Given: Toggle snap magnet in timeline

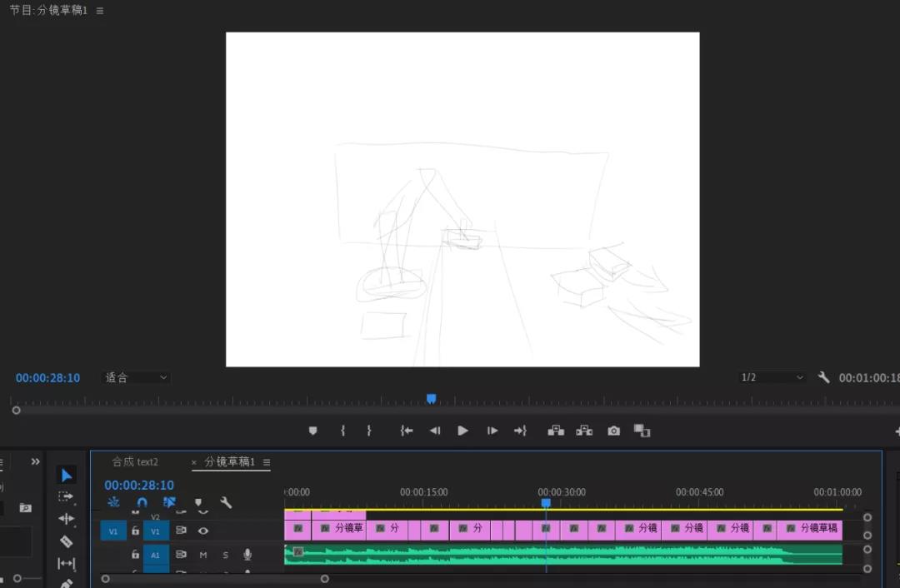Looking at the screenshot, I should (142, 502).
